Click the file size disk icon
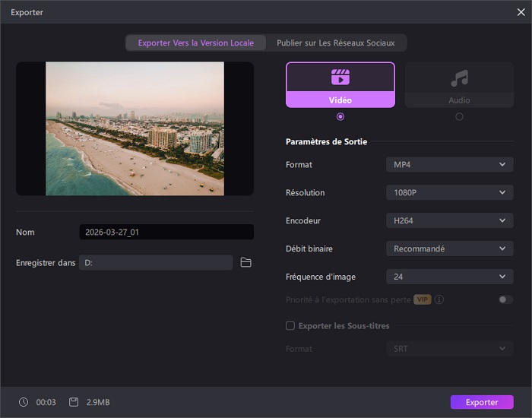This screenshot has width=532, height=418. 73,402
